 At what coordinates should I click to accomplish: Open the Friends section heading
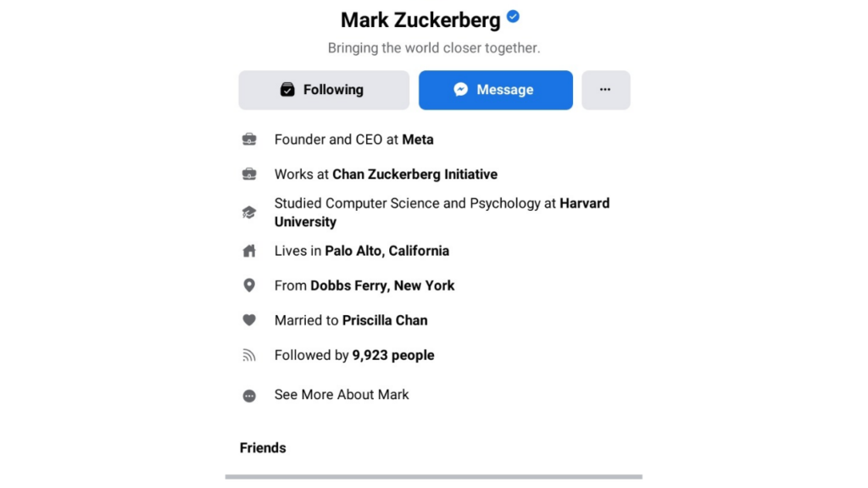(263, 447)
